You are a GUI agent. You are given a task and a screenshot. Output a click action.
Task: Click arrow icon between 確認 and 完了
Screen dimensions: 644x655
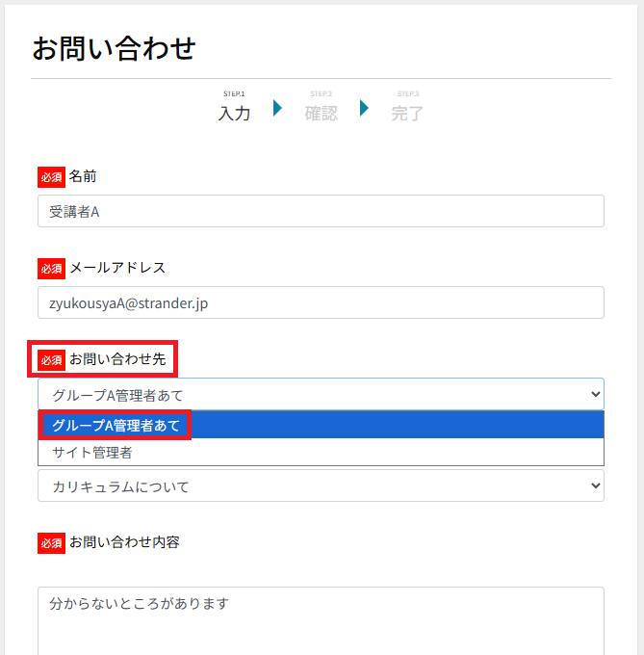coord(364,108)
